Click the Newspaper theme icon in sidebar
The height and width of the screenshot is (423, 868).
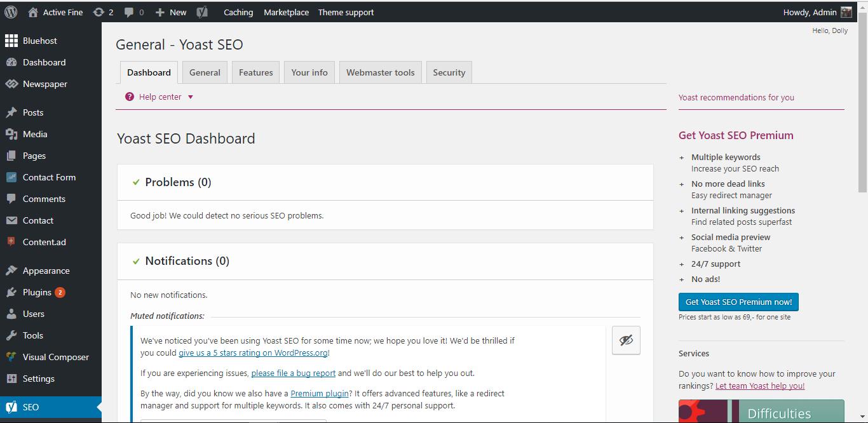pyautogui.click(x=11, y=84)
